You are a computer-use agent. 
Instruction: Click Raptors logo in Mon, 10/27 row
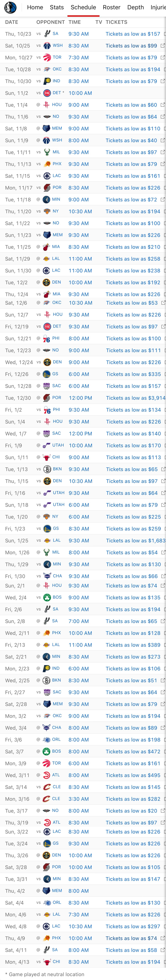pyautogui.click(x=47, y=57)
